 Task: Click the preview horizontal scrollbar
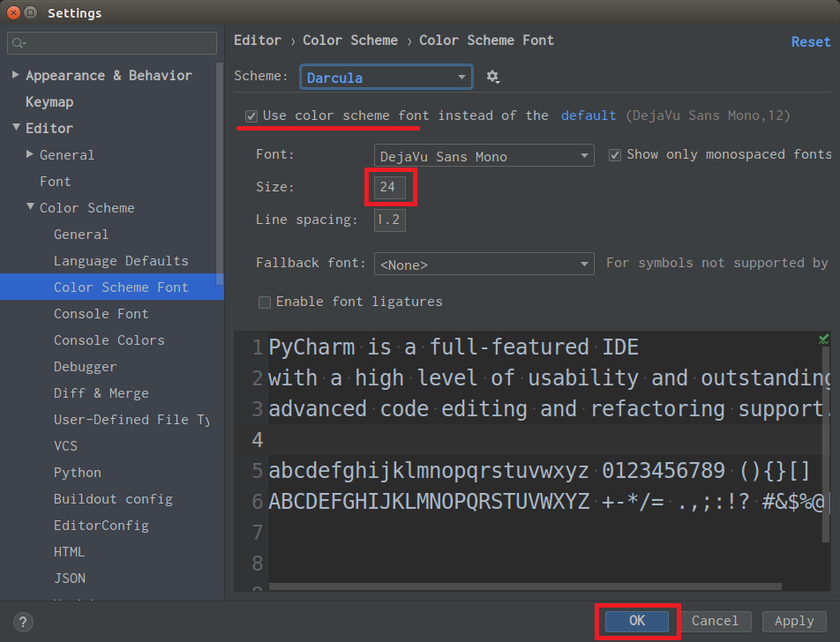(525, 586)
